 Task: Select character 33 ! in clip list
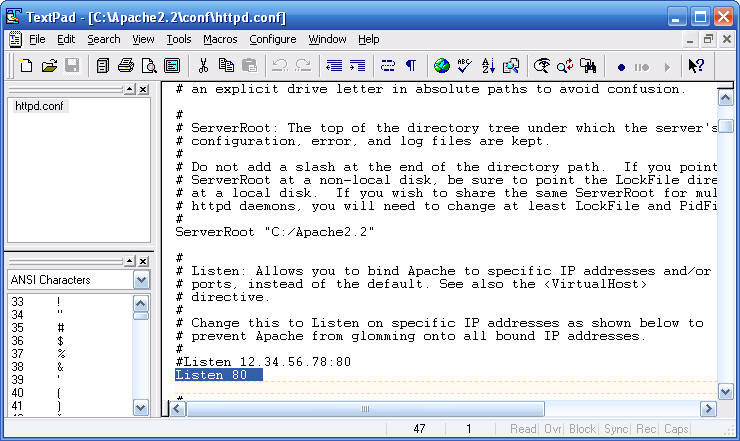(71, 302)
